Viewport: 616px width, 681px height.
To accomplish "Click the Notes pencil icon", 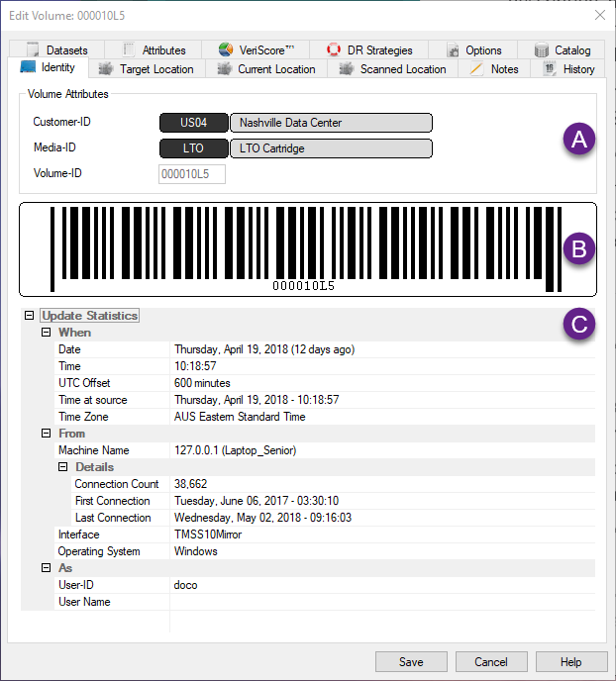I will (x=476, y=68).
